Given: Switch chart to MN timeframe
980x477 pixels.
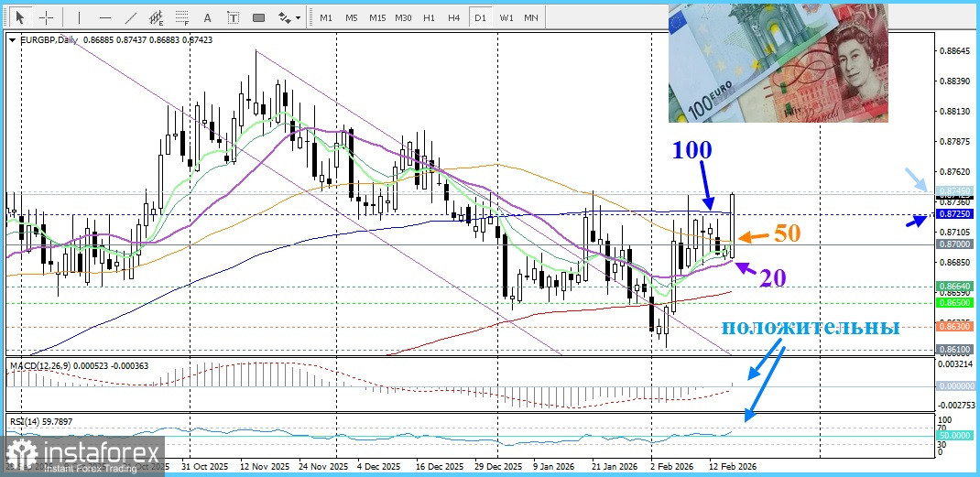Looking at the screenshot, I should [x=531, y=17].
